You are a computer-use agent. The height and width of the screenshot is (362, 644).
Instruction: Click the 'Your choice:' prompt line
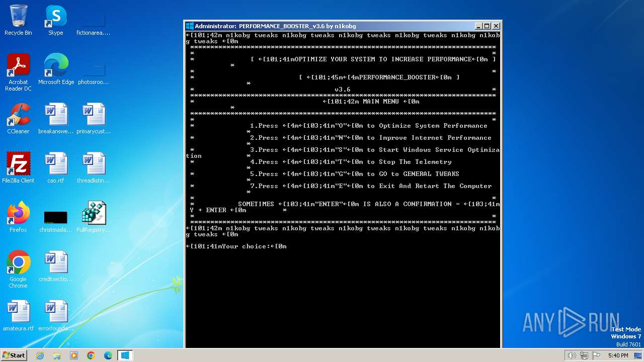point(236,246)
